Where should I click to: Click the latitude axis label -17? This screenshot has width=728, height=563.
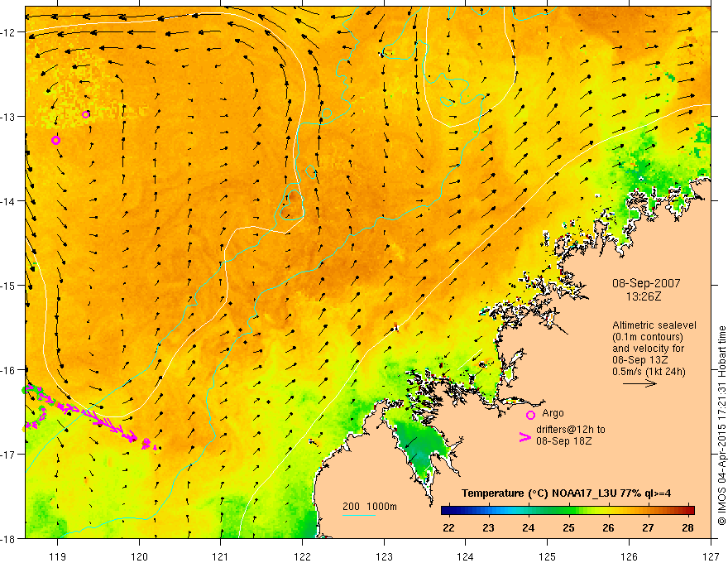point(9,454)
